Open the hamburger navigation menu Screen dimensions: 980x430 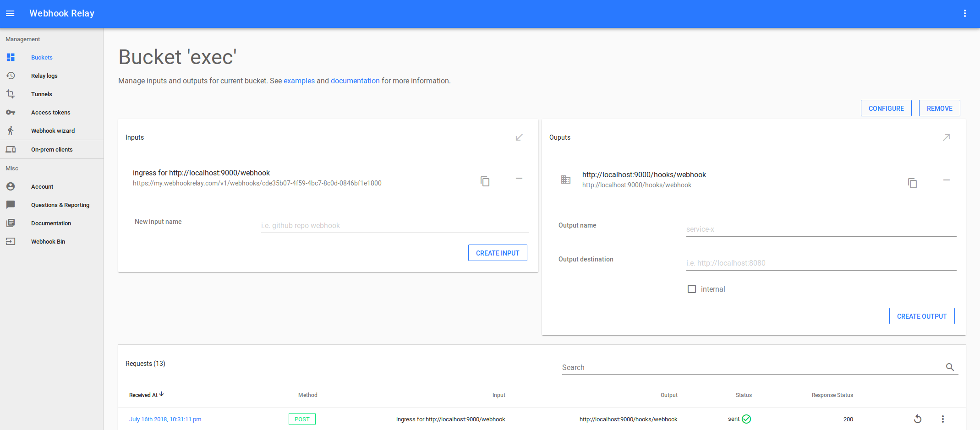10,13
